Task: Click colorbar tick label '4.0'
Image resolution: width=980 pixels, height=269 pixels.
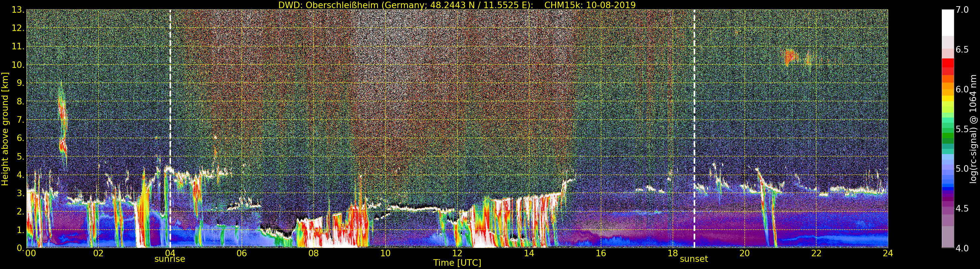Action: pyautogui.click(x=962, y=248)
